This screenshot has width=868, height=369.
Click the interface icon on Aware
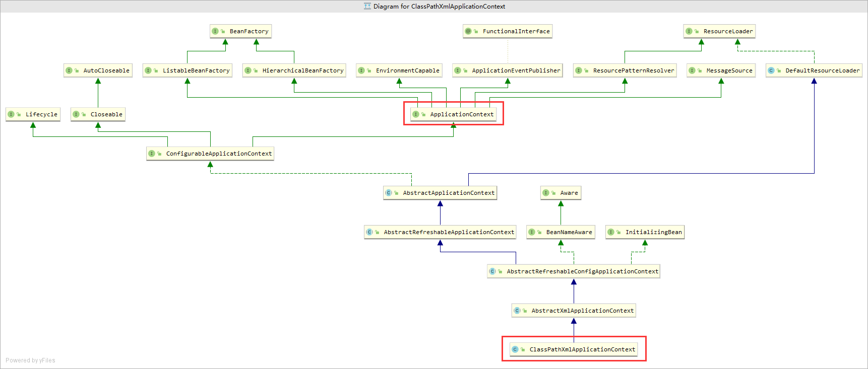tap(546, 193)
